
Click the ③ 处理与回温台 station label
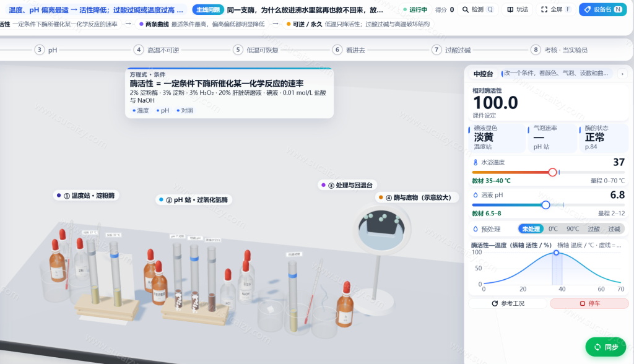pyautogui.click(x=347, y=185)
